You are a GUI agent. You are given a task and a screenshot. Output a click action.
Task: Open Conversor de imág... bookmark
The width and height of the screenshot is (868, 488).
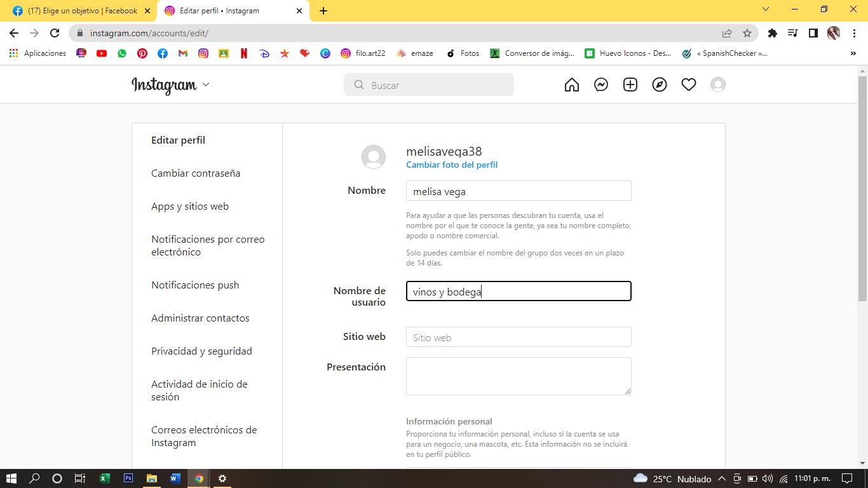tap(532, 53)
